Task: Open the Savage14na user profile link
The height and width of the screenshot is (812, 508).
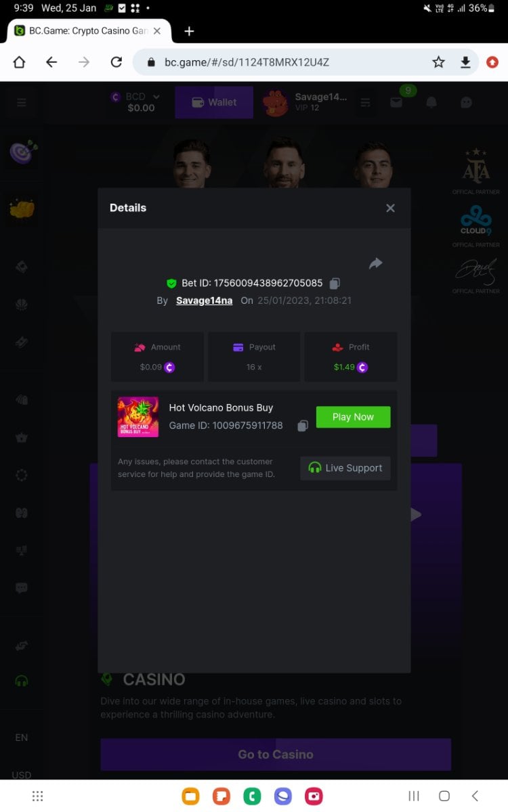Action: pos(204,300)
